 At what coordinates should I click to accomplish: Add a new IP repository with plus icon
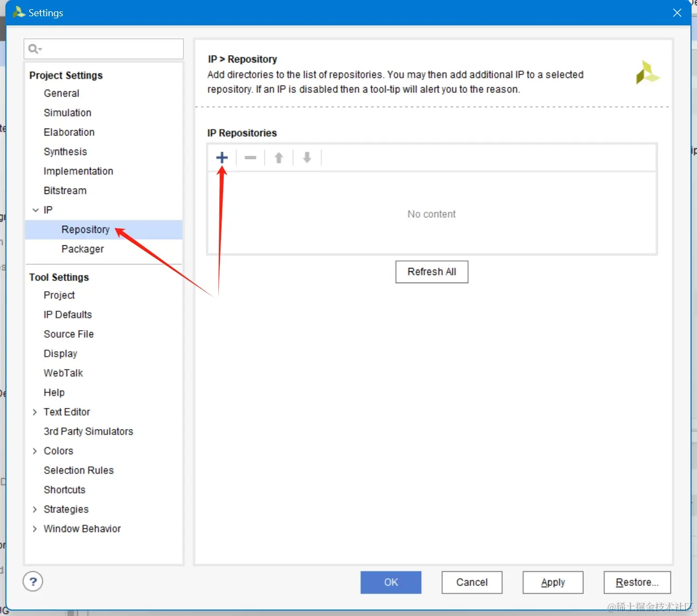pos(222,158)
